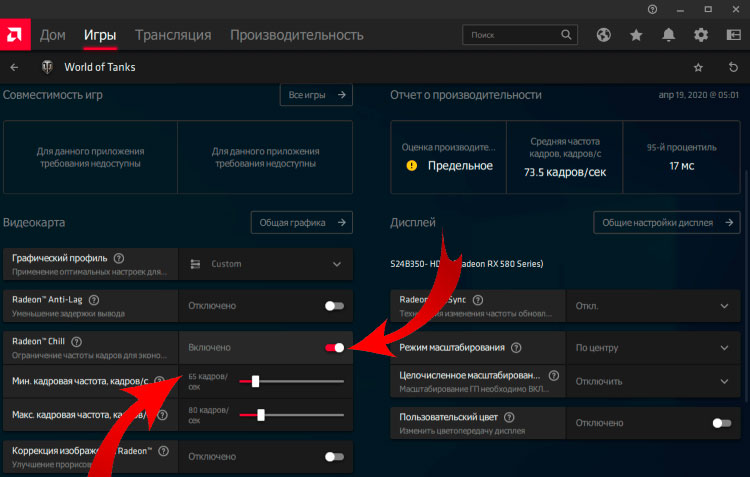Reset game profile with the undo arrow icon
This screenshot has height=477, width=750.
pyautogui.click(x=733, y=67)
